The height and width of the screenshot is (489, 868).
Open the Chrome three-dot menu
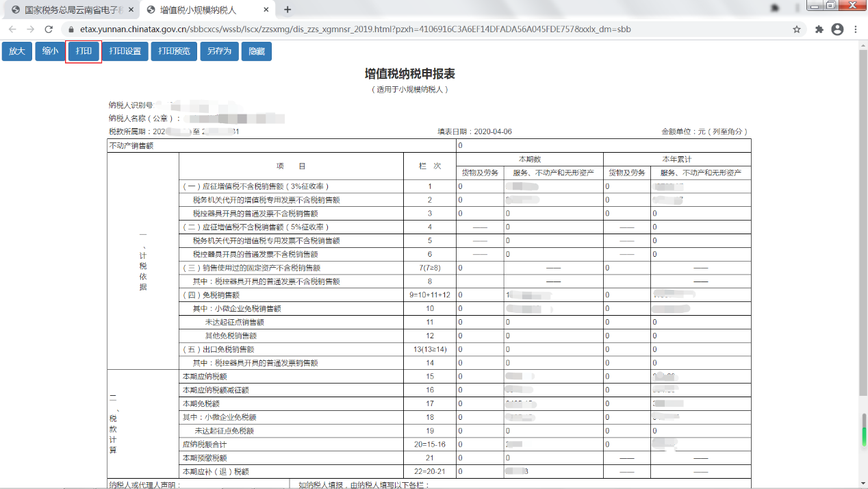point(855,29)
